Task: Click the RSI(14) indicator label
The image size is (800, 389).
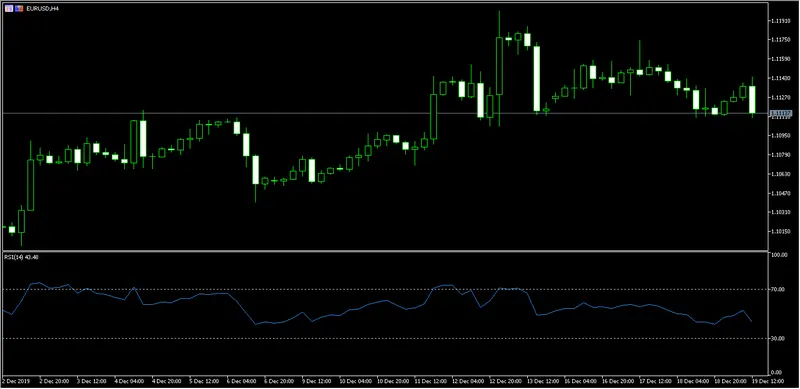Action: 16,257
